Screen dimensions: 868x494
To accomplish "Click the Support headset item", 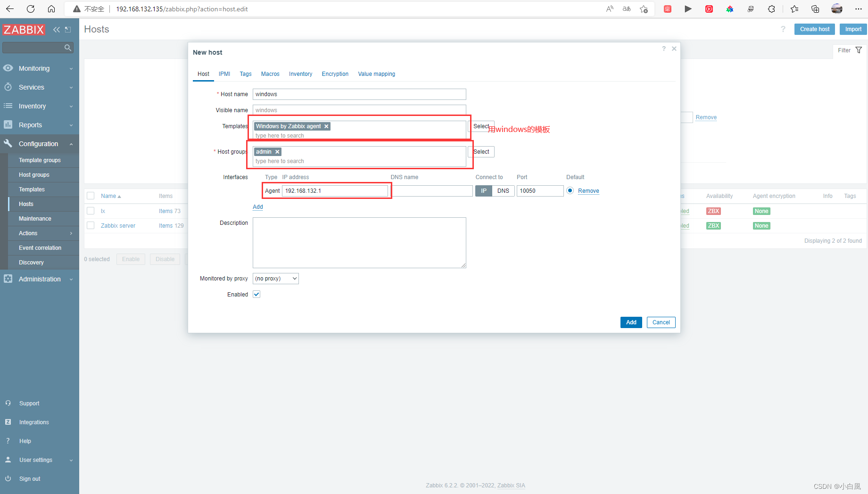I will pos(29,403).
